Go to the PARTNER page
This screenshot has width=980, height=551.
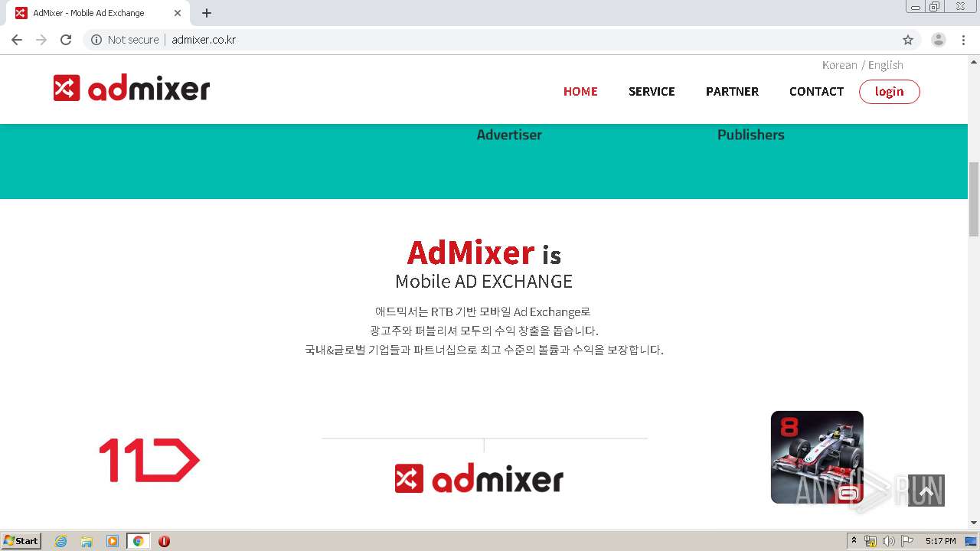point(732,91)
